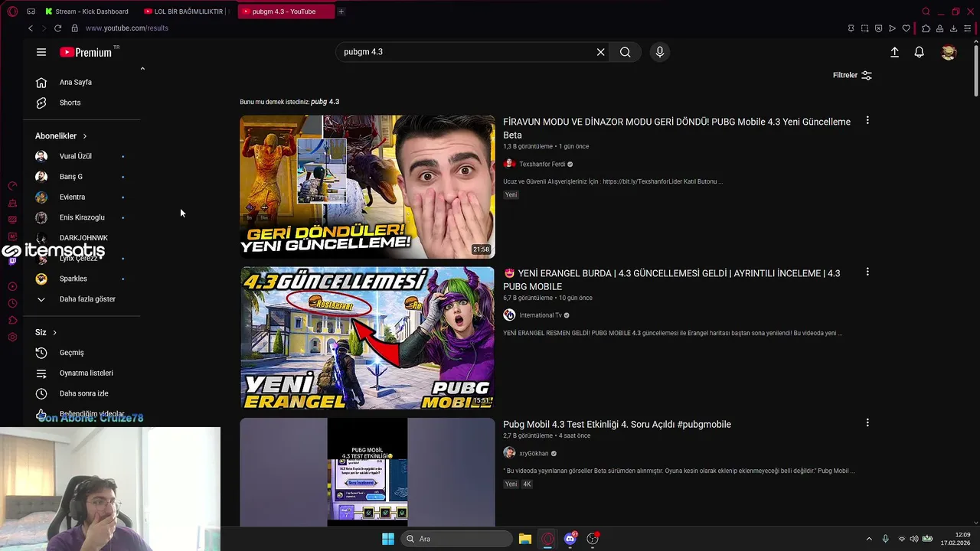Open more options for Firavun Modu video
This screenshot has height=551, width=980.
coord(867,121)
